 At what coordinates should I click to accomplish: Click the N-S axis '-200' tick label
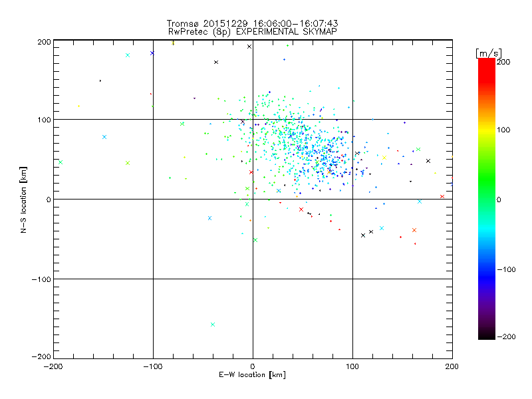point(41,356)
